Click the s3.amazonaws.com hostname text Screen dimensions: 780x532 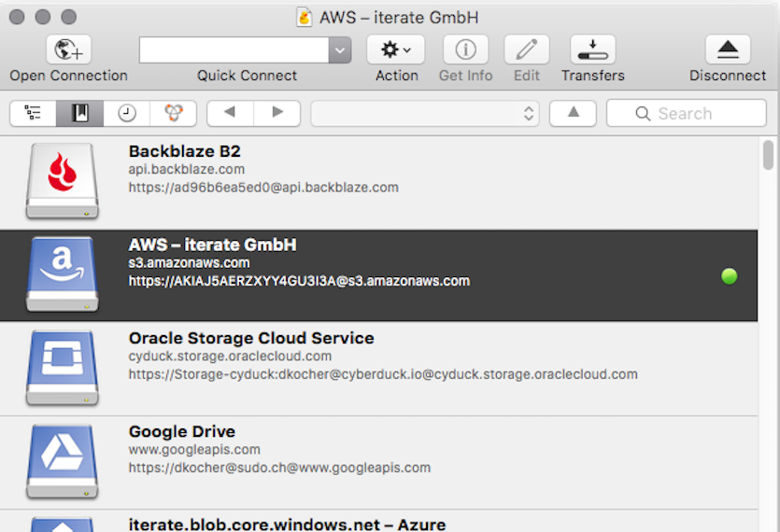[x=189, y=263]
